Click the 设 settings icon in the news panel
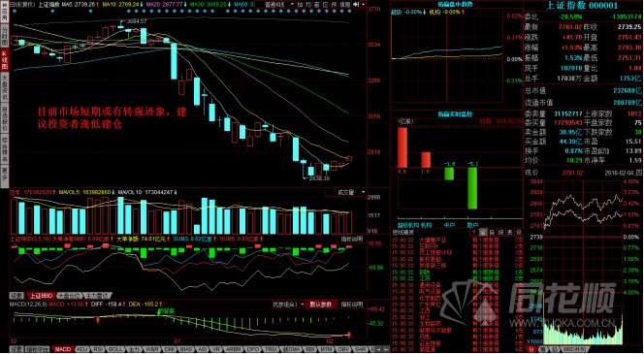 click(519, 232)
